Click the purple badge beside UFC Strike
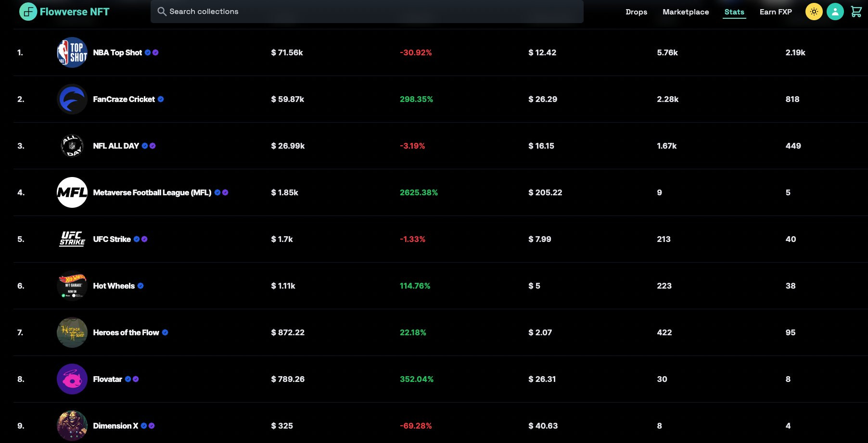 point(144,239)
